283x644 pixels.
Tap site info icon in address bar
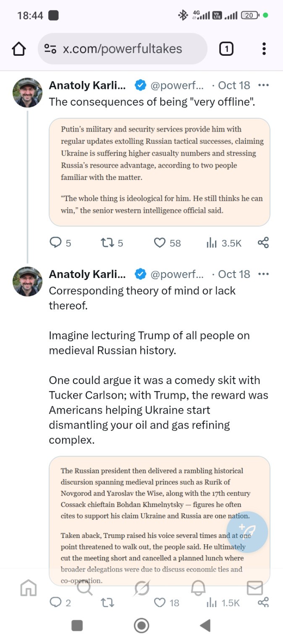(x=50, y=49)
